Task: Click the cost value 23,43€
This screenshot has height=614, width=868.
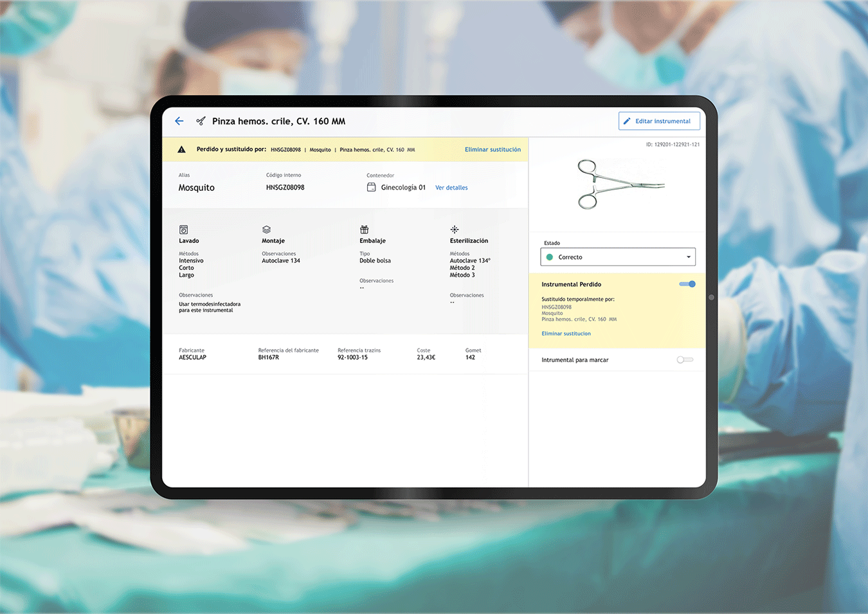Action: (426, 357)
